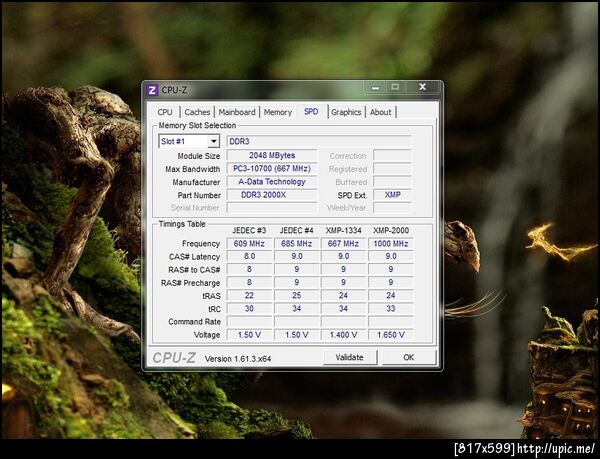
Task: Click the JEDEC #4 column header
Action: coord(297,231)
